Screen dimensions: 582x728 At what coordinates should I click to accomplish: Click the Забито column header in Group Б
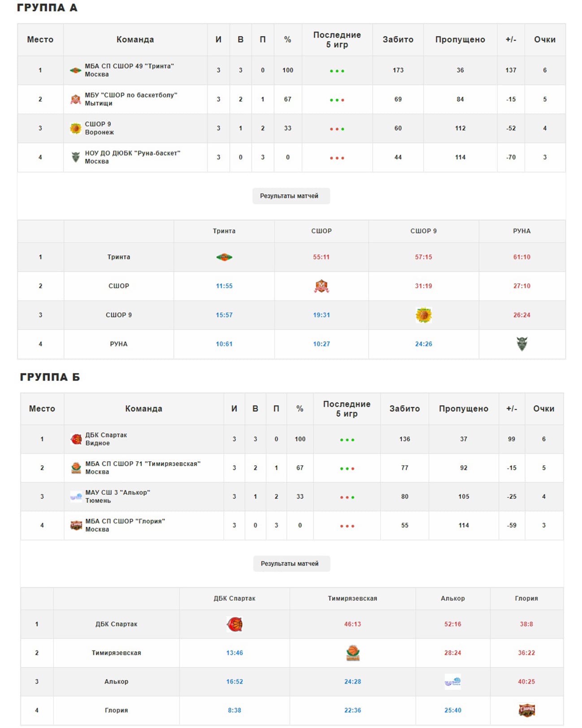tap(404, 409)
